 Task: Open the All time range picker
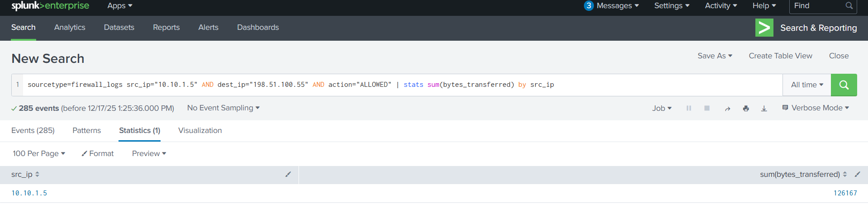pyautogui.click(x=806, y=85)
